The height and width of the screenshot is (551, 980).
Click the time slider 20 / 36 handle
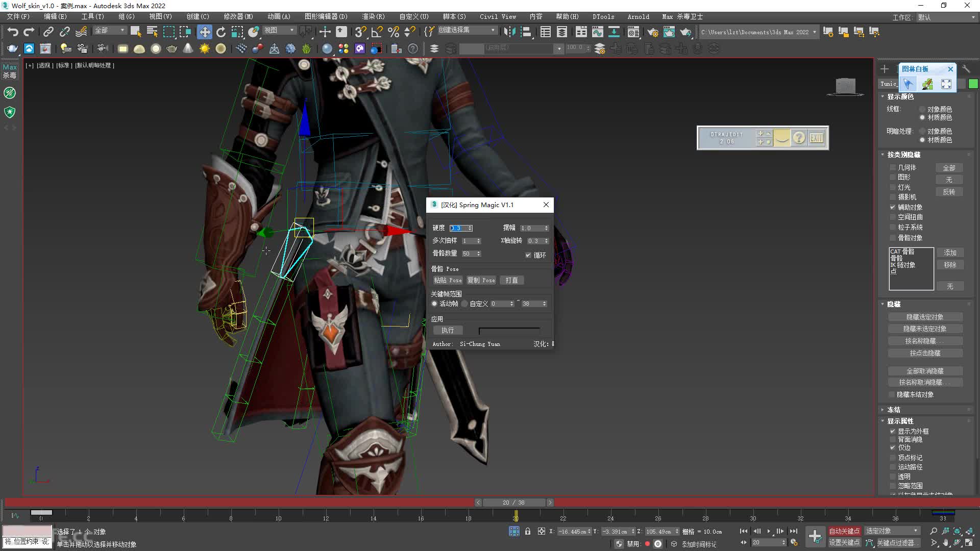tap(514, 503)
